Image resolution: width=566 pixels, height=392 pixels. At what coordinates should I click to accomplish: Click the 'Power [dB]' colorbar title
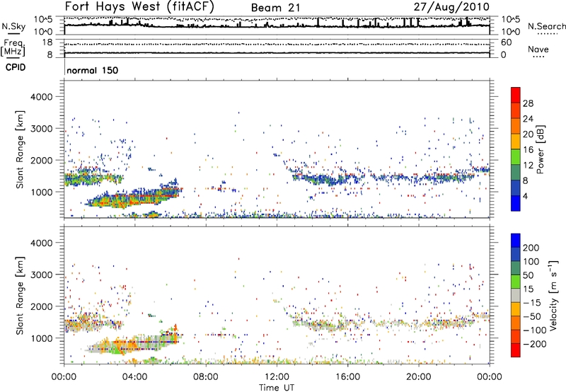click(x=541, y=149)
